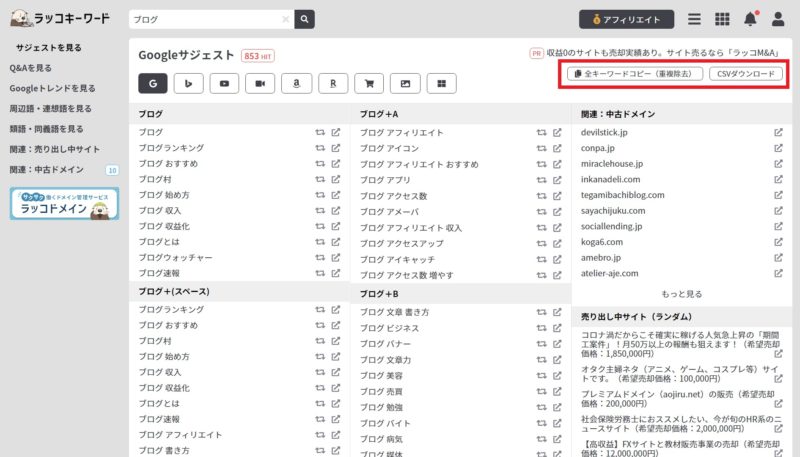Open external link for ブログ 始め方 under ブログ heading
The height and width of the screenshot is (457, 800).
pyautogui.click(x=336, y=195)
